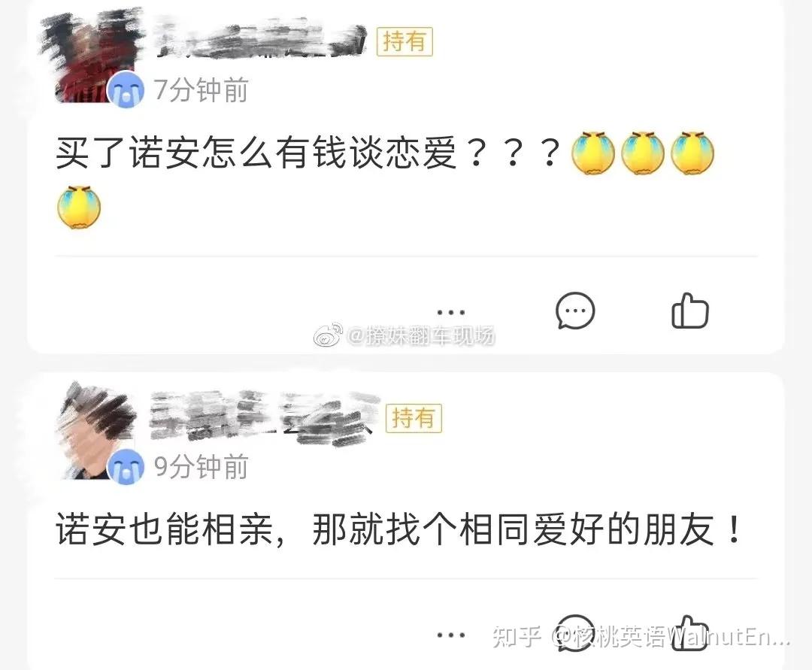Reply to the 7分钟前 comment
This screenshot has width=812, height=670.
(575, 311)
